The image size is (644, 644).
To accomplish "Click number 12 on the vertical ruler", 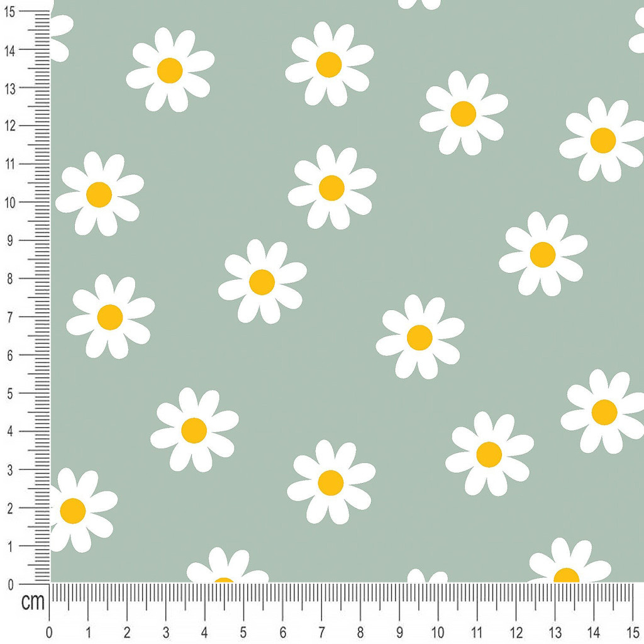I will pos(9,126).
